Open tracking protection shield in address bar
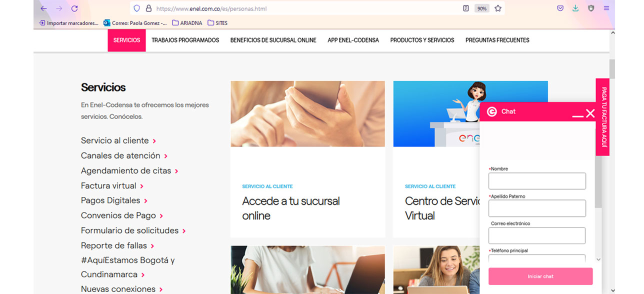Image resolution: width=644 pixels, height=294 pixels. tap(137, 8)
